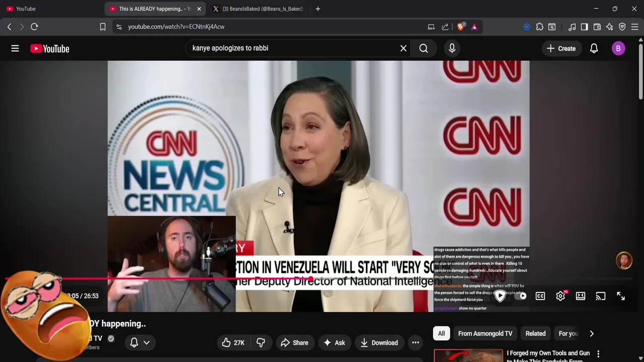Seek using red progress bar scrubber

click(311, 279)
